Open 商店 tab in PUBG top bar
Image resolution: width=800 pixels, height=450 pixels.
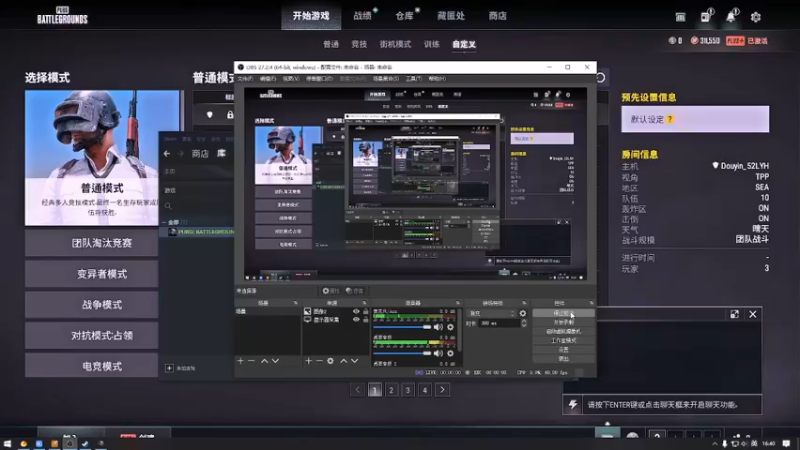497,16
